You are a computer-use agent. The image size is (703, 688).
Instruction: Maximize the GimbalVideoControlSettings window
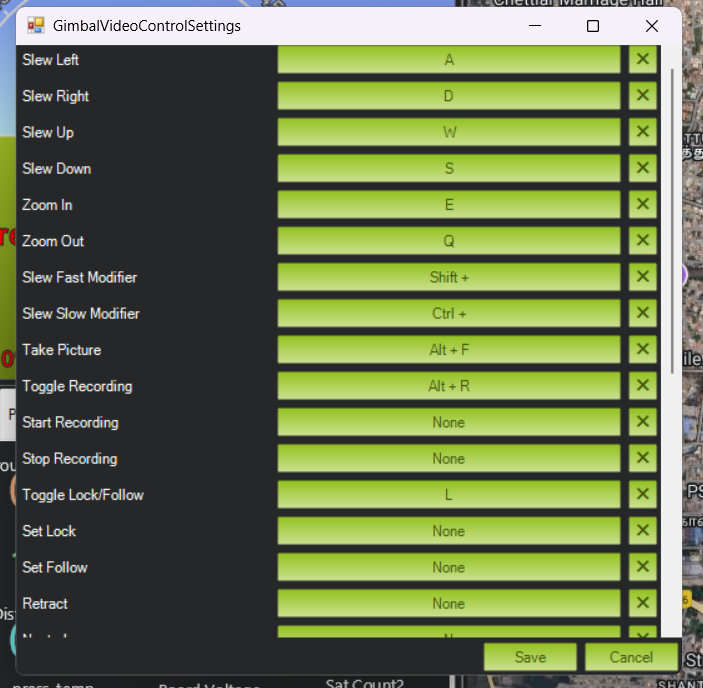[x=593, y=26]
